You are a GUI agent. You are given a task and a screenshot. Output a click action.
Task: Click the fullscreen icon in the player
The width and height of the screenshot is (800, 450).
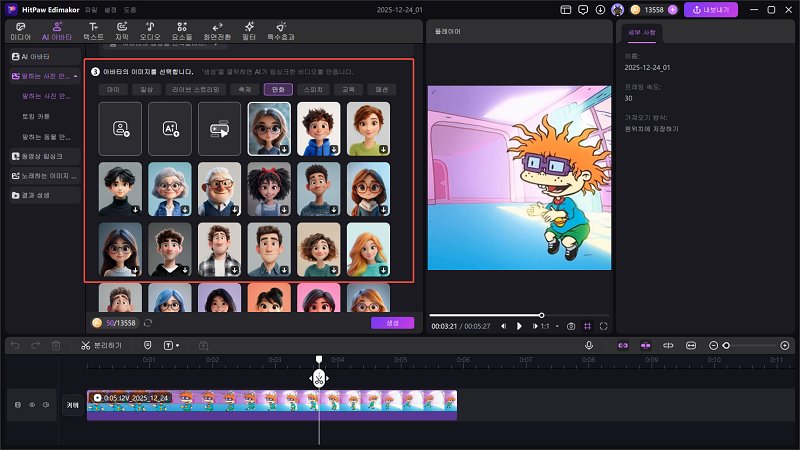(x=604, y=326)
